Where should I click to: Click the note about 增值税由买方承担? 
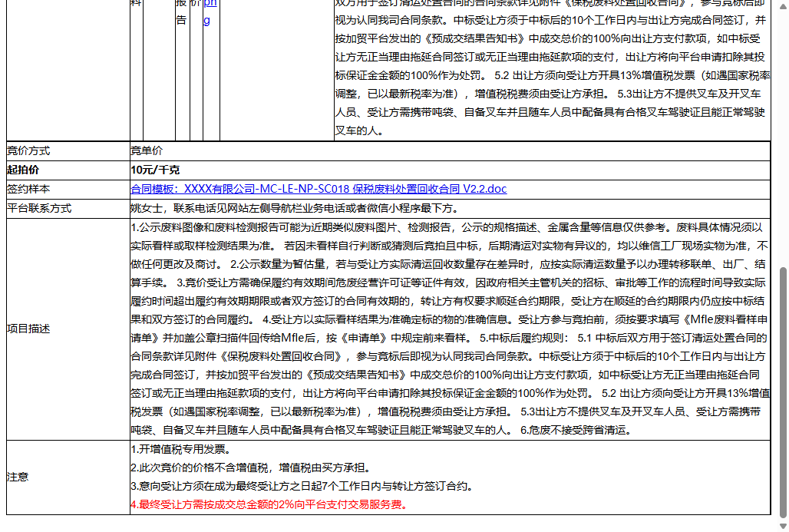click(252, 468)
